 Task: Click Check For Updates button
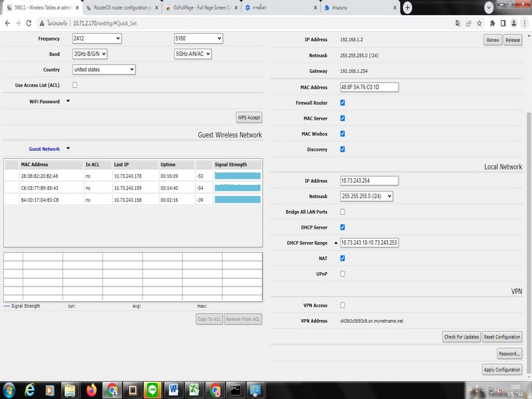pyautogui.click(x=462, y=337)
